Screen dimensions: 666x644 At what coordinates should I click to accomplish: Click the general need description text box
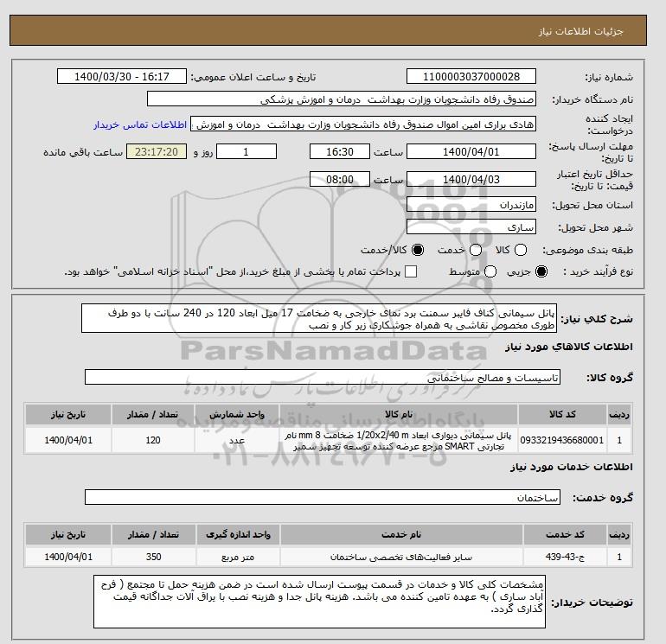[x=319, y=318]
